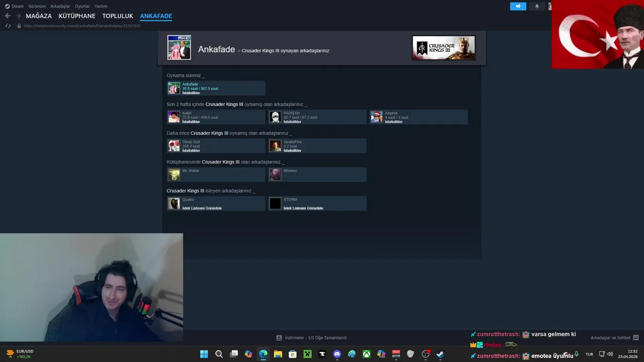This screenshot has height=362, width=644.
Task: Open the Yardım menu
Action: [101, 6]
